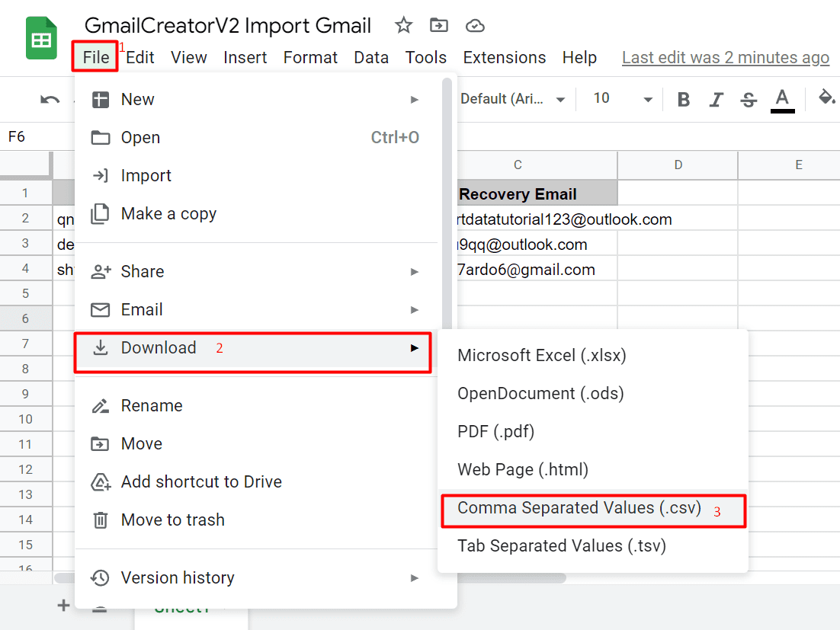Apply strikethrough formatting
Image resolution: width=840 pixels, height=630 pixels.
tap(749, 100)
